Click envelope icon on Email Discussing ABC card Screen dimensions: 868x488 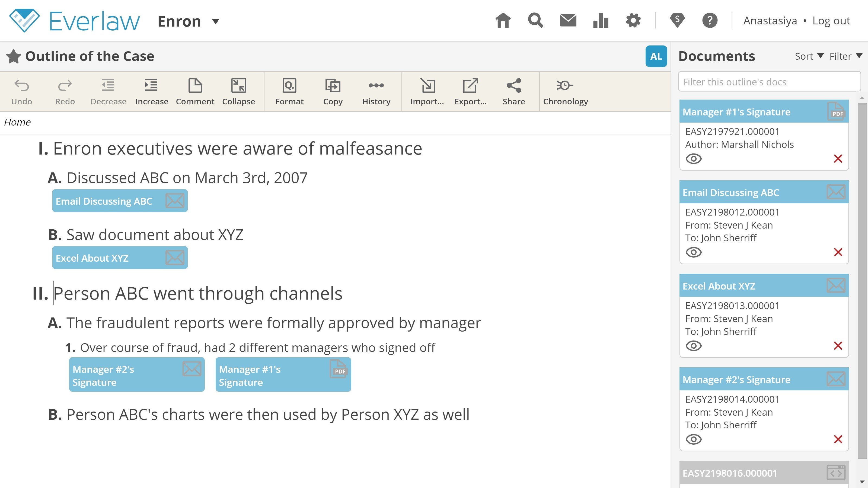click(836, 192)
